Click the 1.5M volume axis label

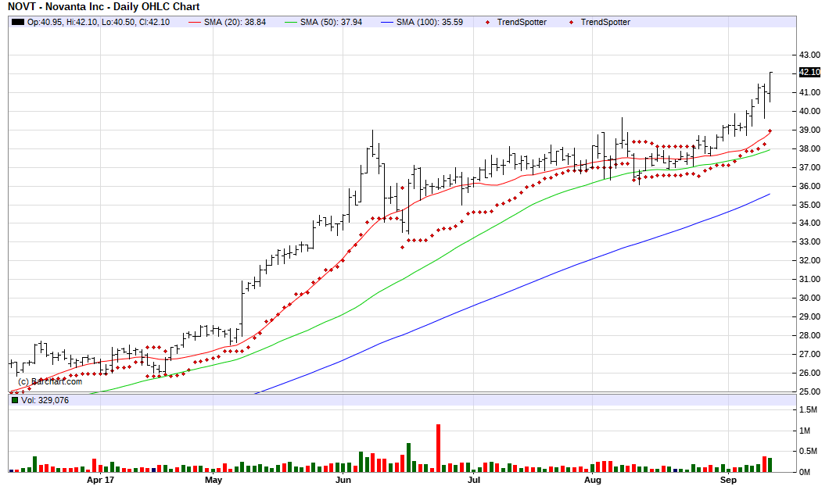click(808, 410)
